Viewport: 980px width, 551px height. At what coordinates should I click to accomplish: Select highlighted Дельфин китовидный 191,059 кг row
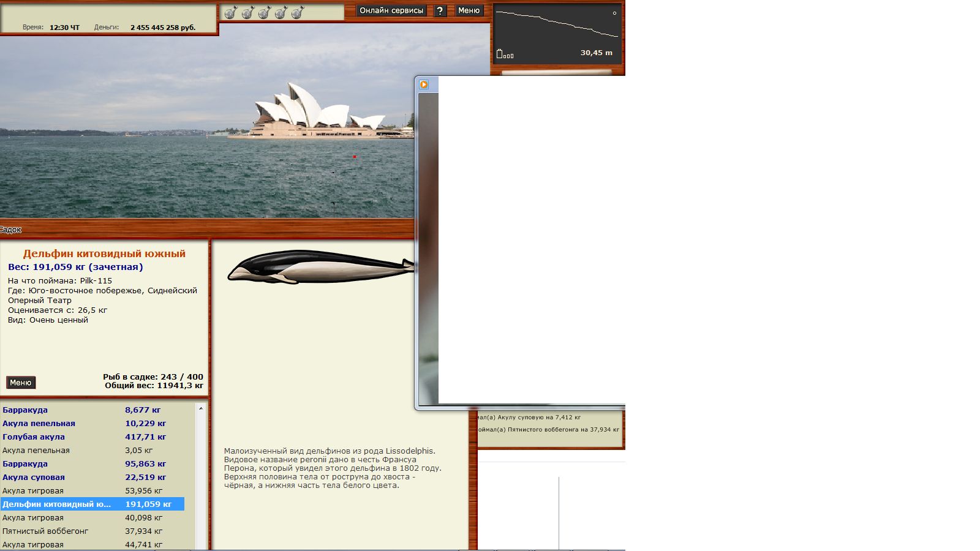point(92,504)
